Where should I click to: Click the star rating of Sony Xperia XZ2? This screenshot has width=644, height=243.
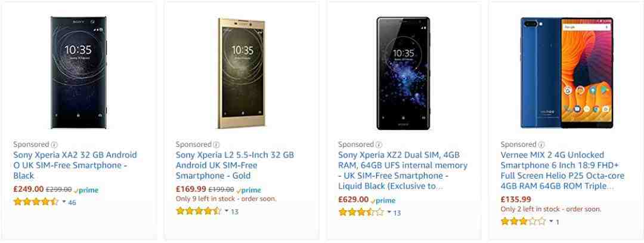tap(361, 213)
